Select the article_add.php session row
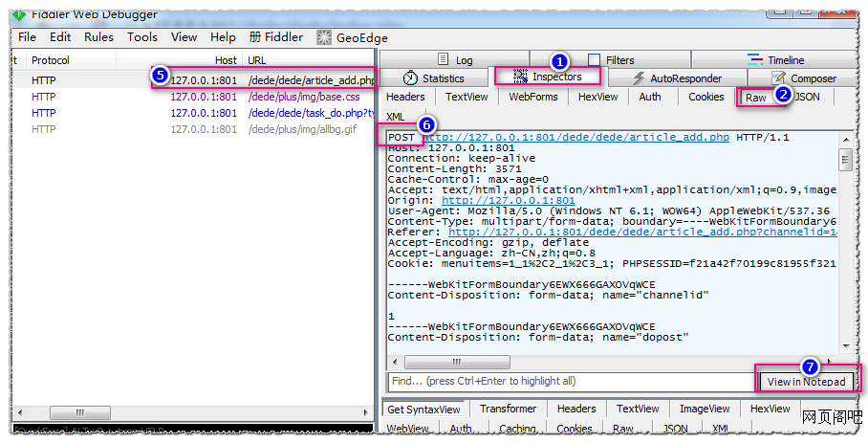Image resolution: width=868 pixels, height=443 pixels. [x=193, y=79]
